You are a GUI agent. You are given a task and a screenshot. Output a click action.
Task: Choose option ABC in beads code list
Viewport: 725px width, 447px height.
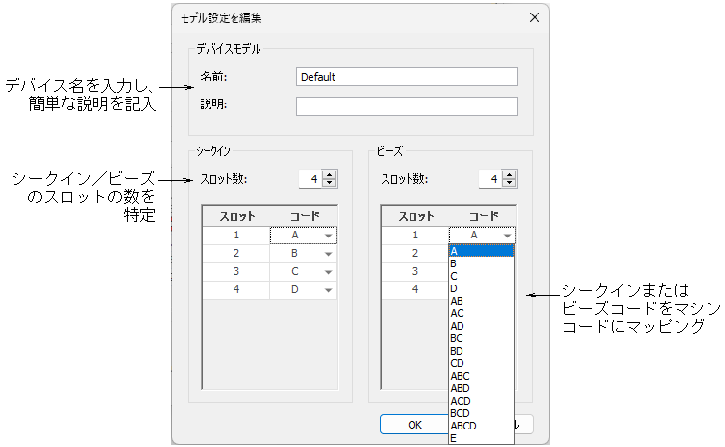coord(481,376)
